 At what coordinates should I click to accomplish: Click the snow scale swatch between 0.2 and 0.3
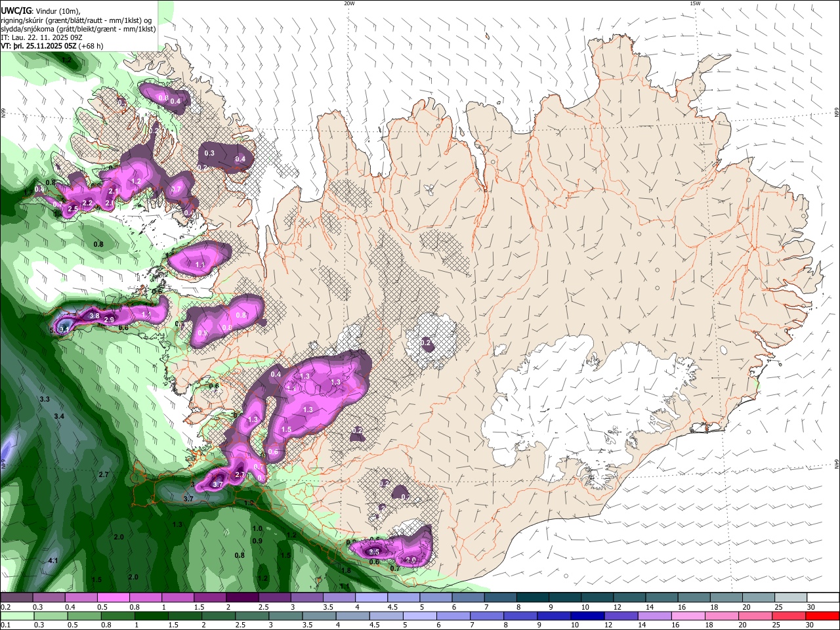[x=16, y=597]
